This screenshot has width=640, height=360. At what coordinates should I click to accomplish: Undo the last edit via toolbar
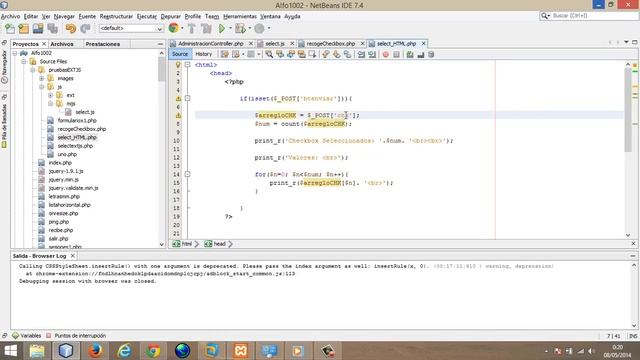71,28
